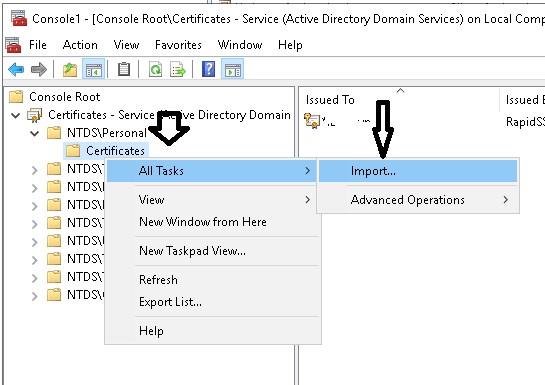Select Refresh in the context menu

[x=158, y=280]
